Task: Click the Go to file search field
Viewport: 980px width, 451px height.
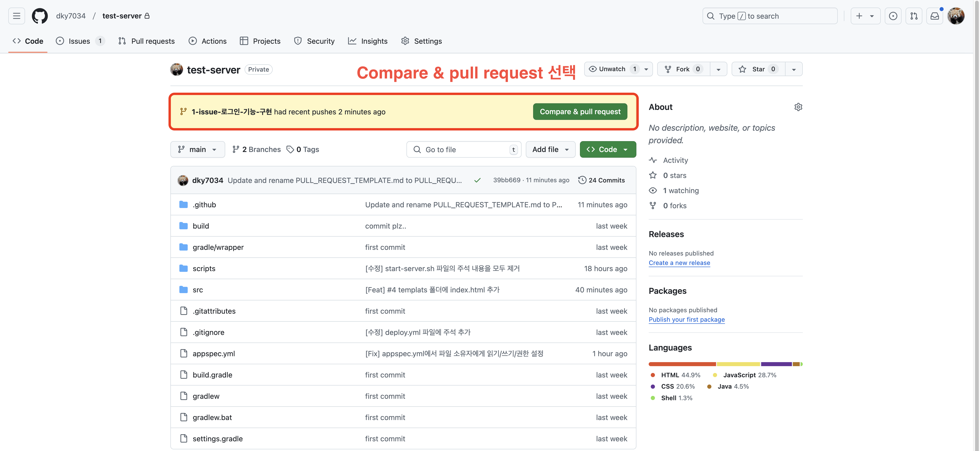Action: pos(463,149)
